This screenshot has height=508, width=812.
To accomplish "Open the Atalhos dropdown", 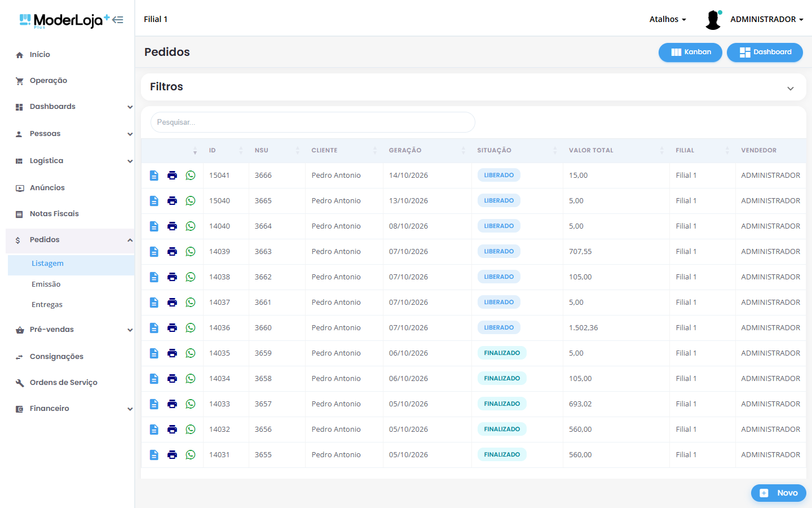I will (668, 19).
